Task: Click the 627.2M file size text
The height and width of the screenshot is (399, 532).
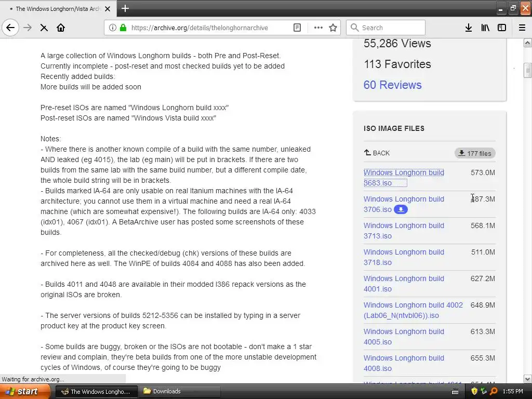Action: 483,278
